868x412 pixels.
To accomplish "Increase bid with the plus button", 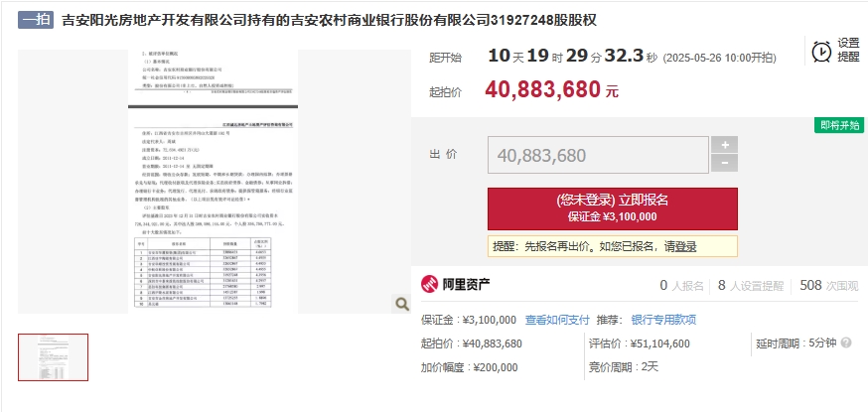I will [x=725, y=145].
